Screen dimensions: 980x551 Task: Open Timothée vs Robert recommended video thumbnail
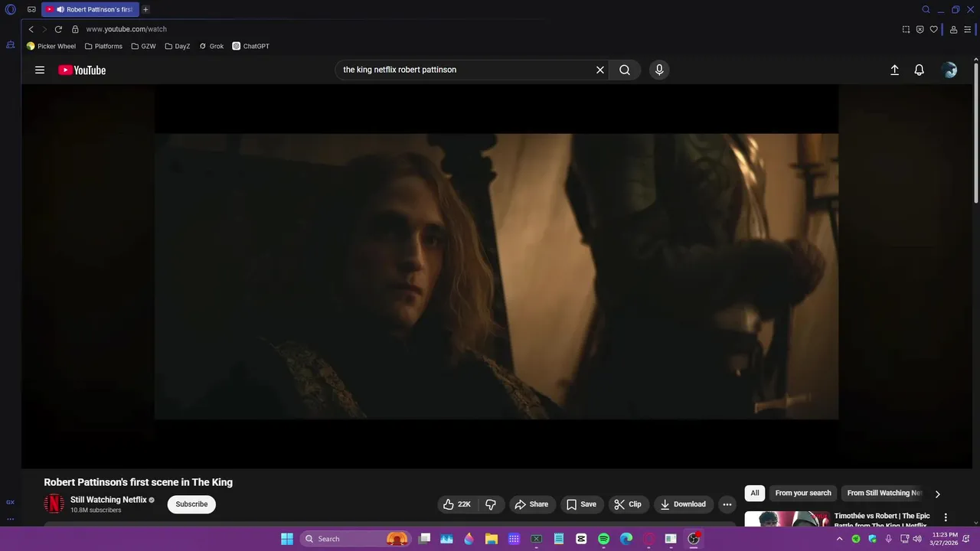click(787, 520)
